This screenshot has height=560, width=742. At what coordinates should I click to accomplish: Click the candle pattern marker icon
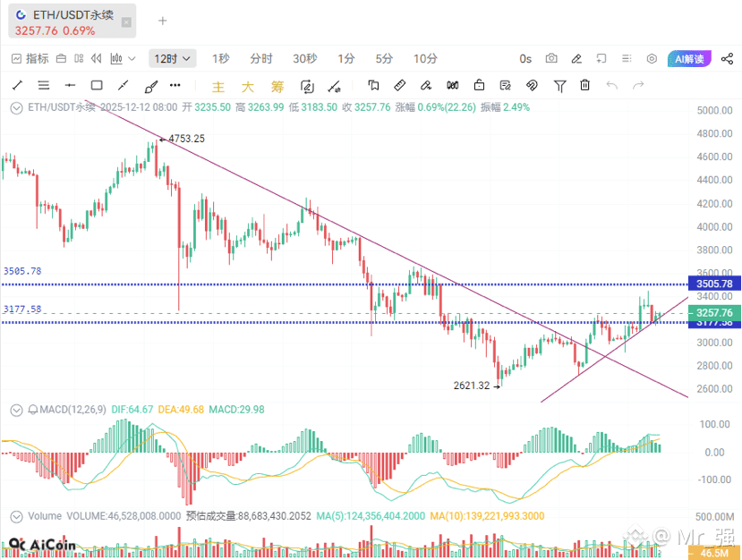coord(452,86)
